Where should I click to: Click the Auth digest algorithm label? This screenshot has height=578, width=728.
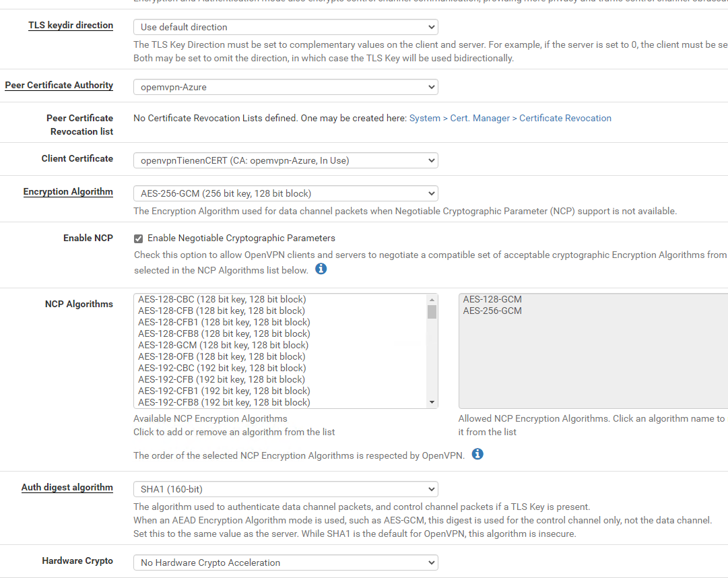67,487
